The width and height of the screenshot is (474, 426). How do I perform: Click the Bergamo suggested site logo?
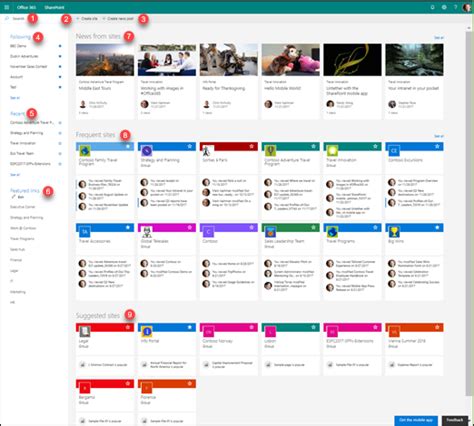85,388
